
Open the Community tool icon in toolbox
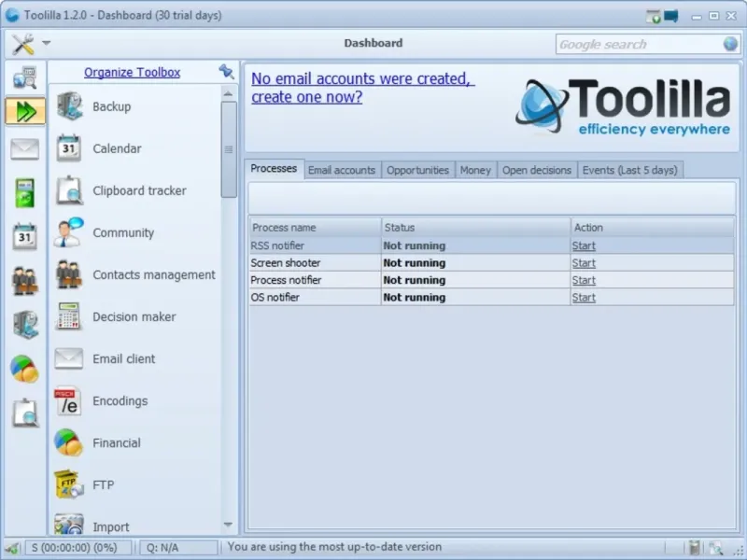pyautogui.click(x=68, y=232)
